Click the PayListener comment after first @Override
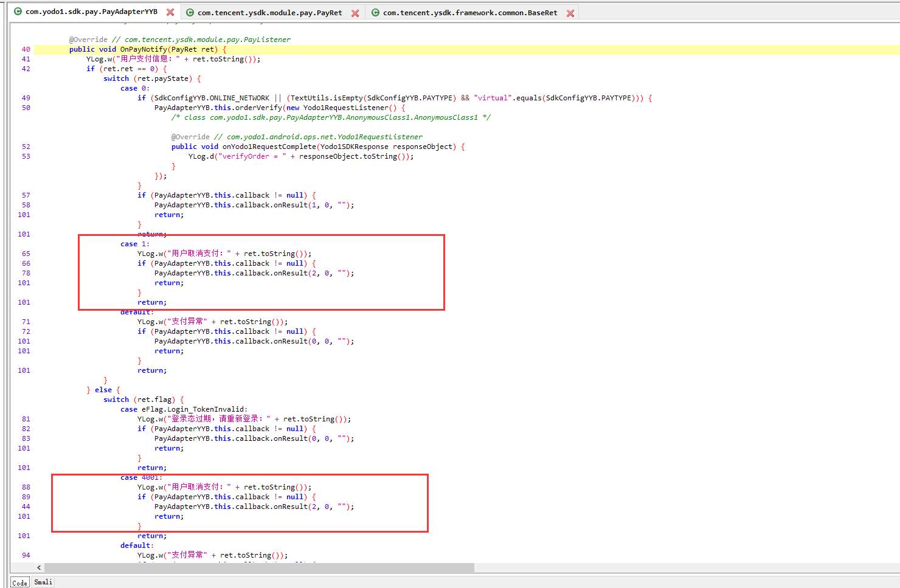Viewport: 900px width, 588px height. tap(201, 40)
